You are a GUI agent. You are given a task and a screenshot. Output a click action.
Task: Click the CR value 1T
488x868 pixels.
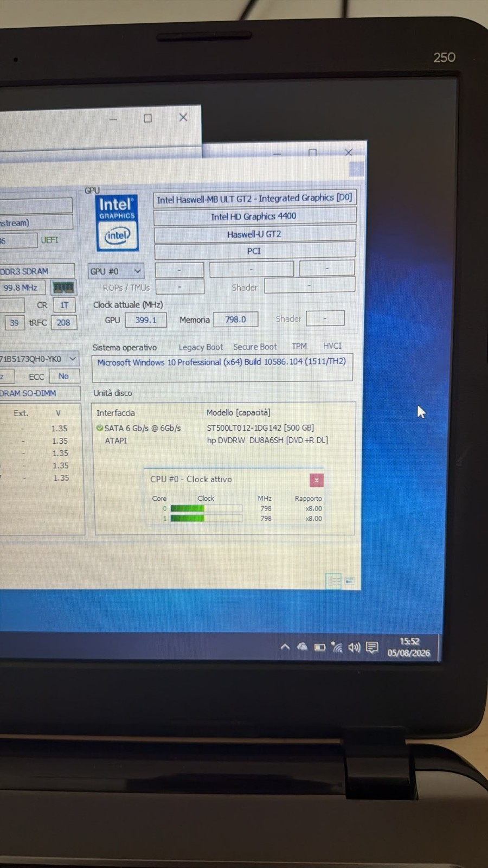coord(64,305)
